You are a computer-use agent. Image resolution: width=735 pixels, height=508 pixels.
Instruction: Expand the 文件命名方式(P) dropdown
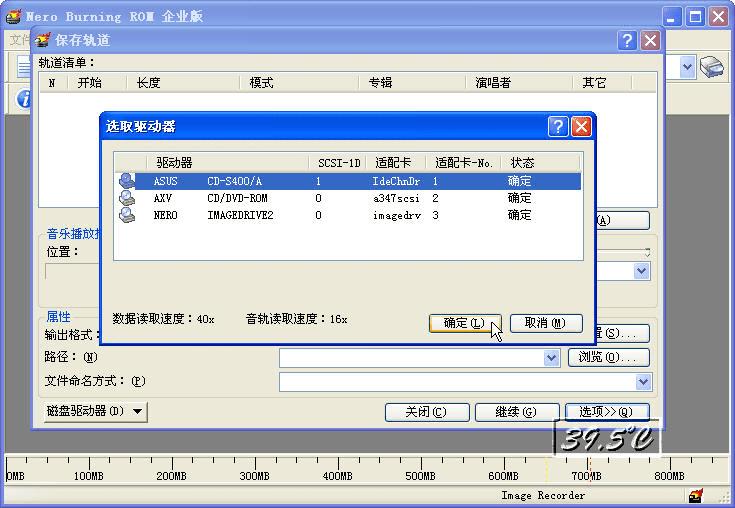pyautogui.click(x=644, y=381)
